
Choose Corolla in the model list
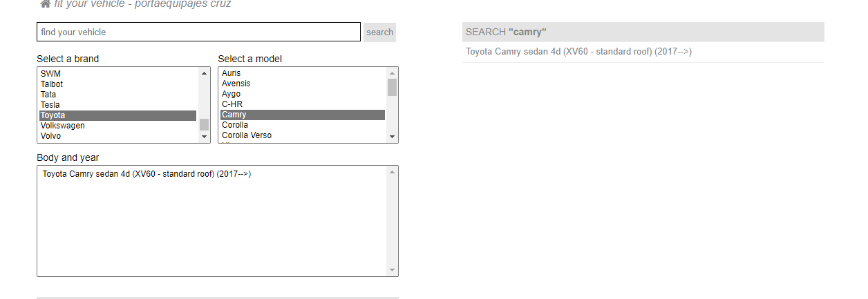[x=303, y=125]
